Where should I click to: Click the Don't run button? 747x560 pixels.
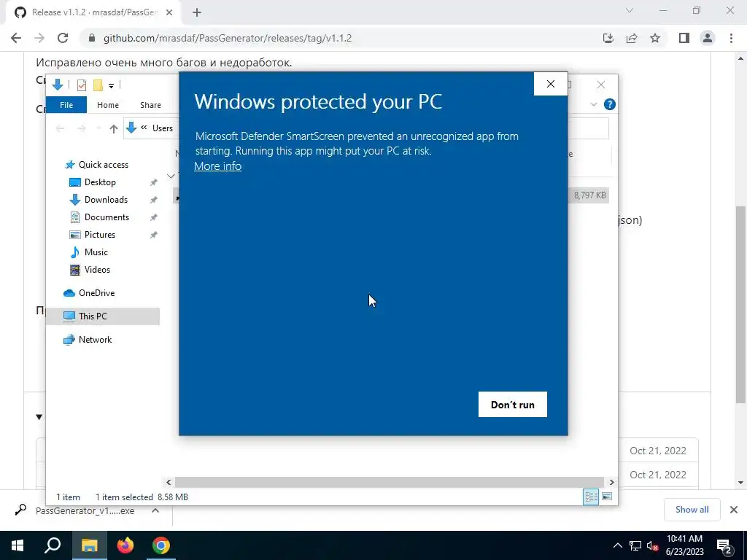(513, 404)
